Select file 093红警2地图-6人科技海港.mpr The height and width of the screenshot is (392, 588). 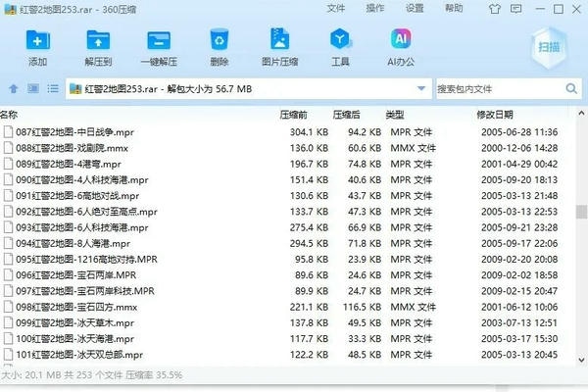[81, 227]
